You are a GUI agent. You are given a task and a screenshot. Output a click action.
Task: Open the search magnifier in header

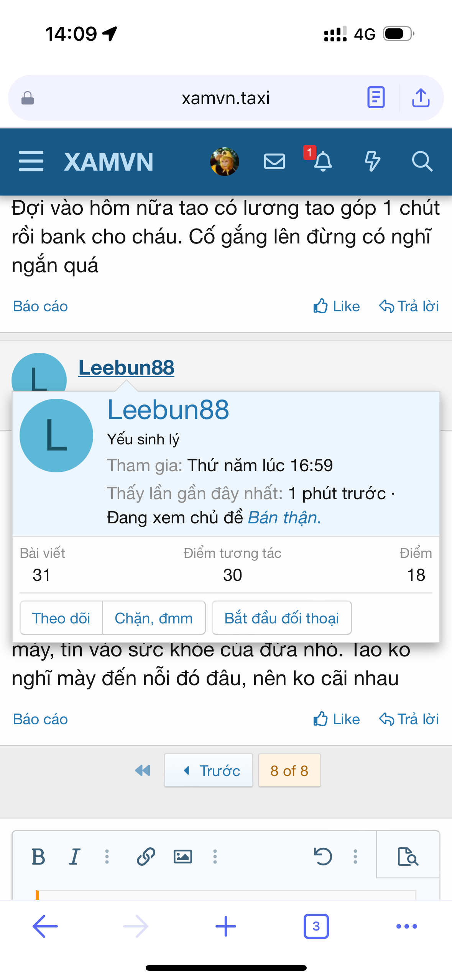(422, 161)
